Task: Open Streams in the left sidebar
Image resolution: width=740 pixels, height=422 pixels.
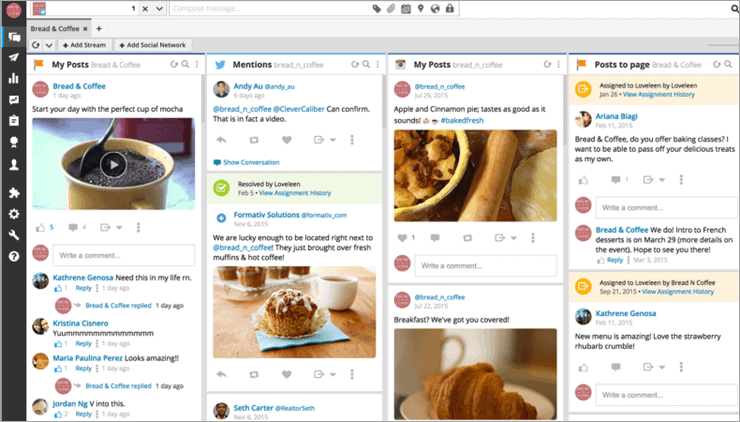Action: [x=13, y=37]
